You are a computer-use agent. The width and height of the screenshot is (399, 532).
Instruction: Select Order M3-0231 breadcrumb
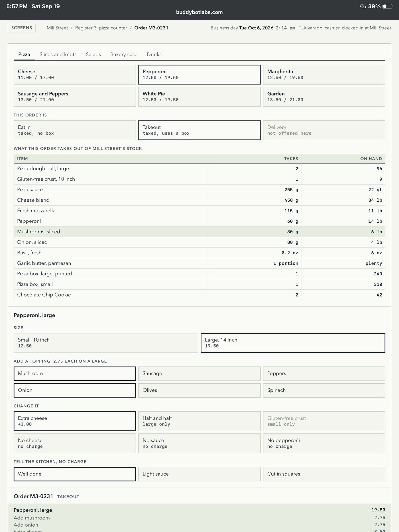pyautogui.click(x=151, y=28)
